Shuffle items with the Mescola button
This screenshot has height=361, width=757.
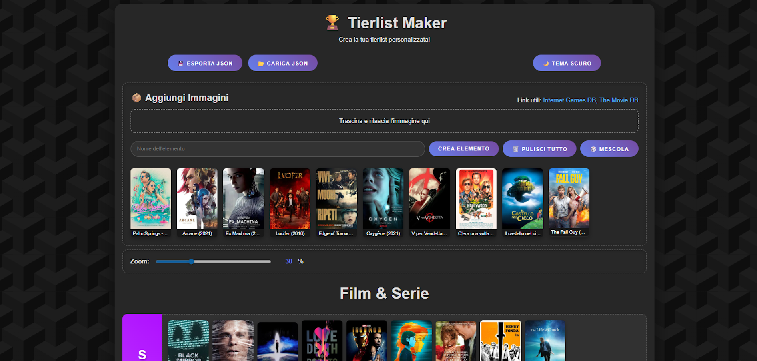pyautogui.click(x=609, y=149)
